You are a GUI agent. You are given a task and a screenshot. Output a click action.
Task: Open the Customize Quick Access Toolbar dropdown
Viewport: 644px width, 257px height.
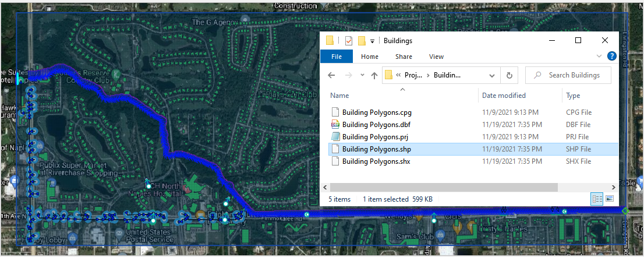pos(372,41)
